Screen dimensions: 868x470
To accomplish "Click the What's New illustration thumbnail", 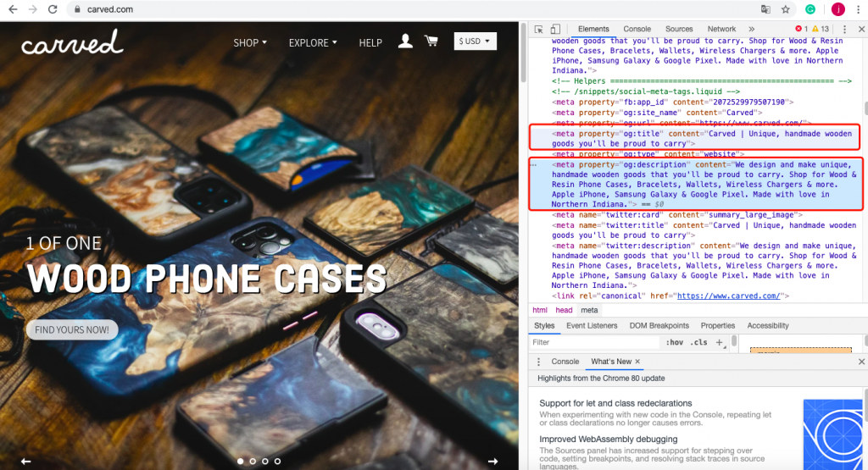I will [x=833, y=434].
